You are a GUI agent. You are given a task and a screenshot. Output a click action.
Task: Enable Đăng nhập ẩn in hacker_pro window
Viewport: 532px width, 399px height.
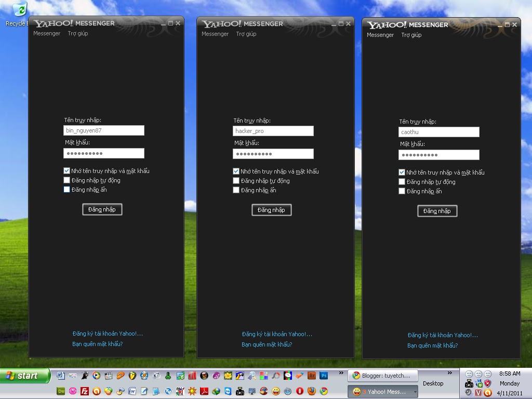pyautogui.click(x=236, y=190)
